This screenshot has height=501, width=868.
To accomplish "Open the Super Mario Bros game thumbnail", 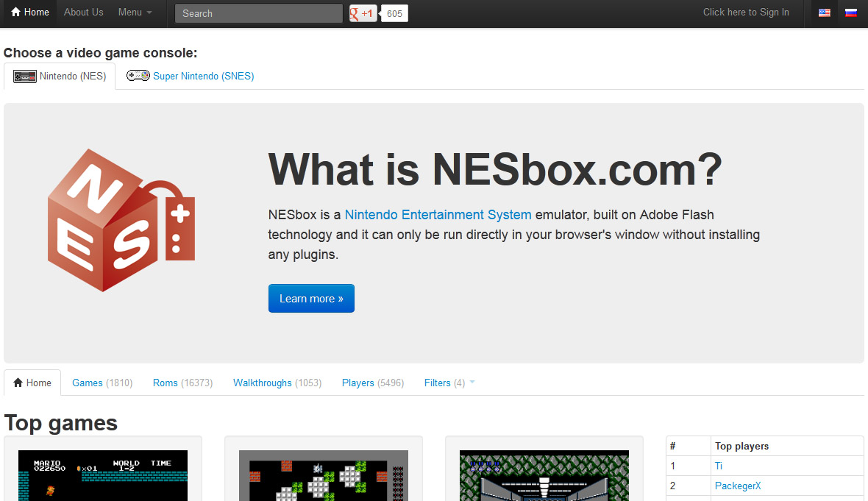I will (x=103, y=475).
